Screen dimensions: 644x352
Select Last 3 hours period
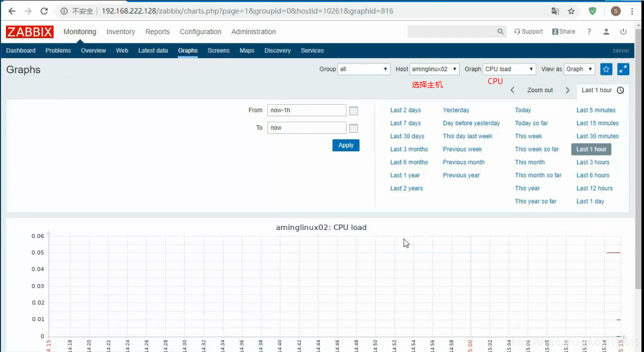(593, 162)
